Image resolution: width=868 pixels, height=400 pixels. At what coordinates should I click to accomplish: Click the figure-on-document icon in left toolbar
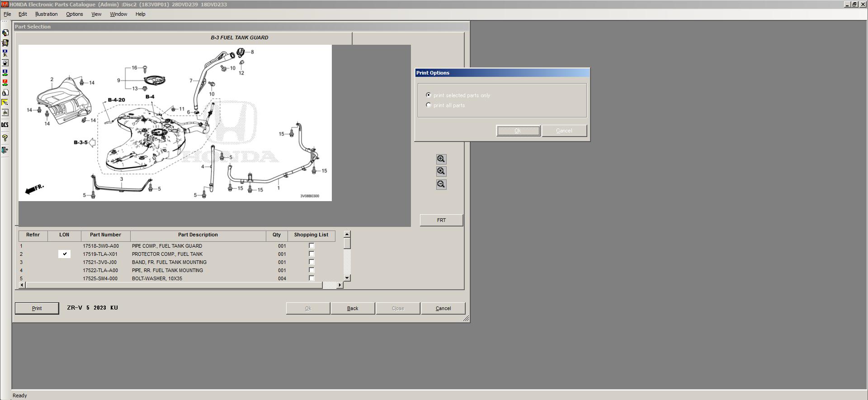pyautogui.click(x=5, y=93)
